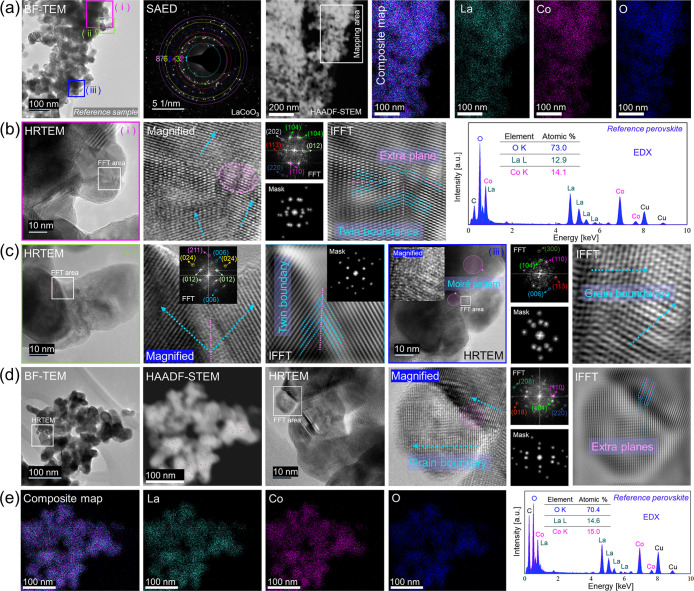Click the 'EDX' label in panel (e) spectrum

point(651,517)
